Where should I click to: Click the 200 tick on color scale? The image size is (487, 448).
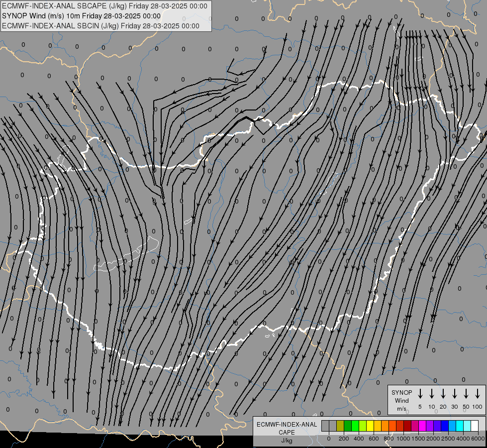coord(344,439)
